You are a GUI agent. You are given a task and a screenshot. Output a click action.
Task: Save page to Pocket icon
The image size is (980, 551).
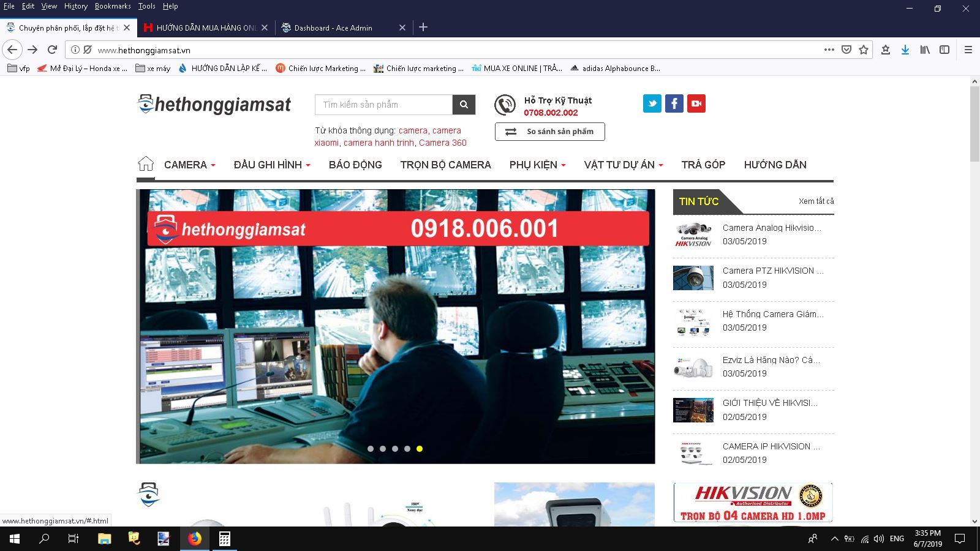(846, 50)
